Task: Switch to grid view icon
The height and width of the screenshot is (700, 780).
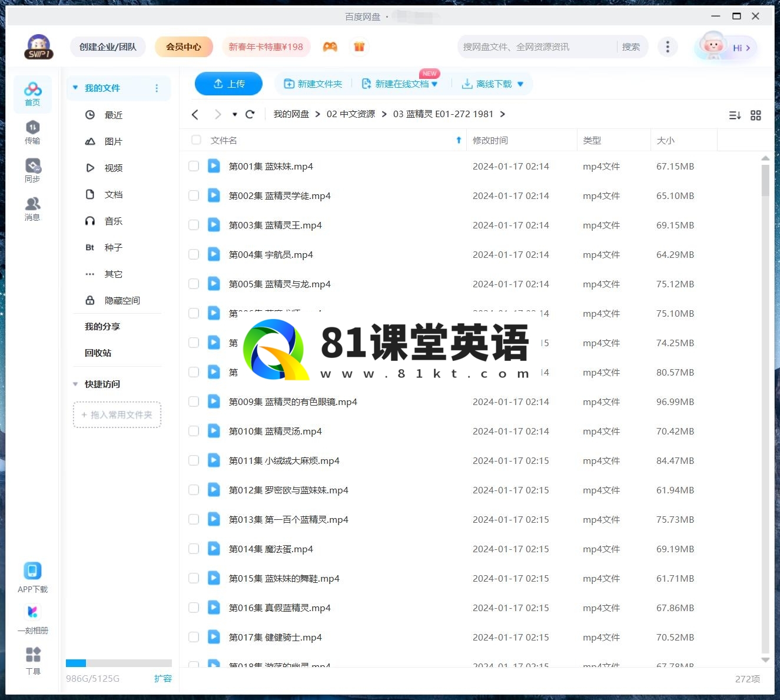Action: point(756,115)
